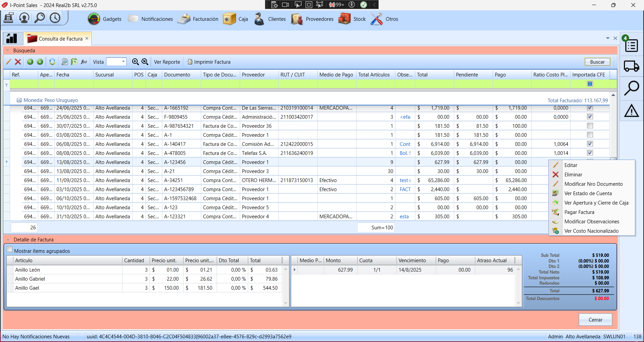This screenshot has height=342, width=644.
Task: Open the Proveedores menu
Action: coord(312,19)
